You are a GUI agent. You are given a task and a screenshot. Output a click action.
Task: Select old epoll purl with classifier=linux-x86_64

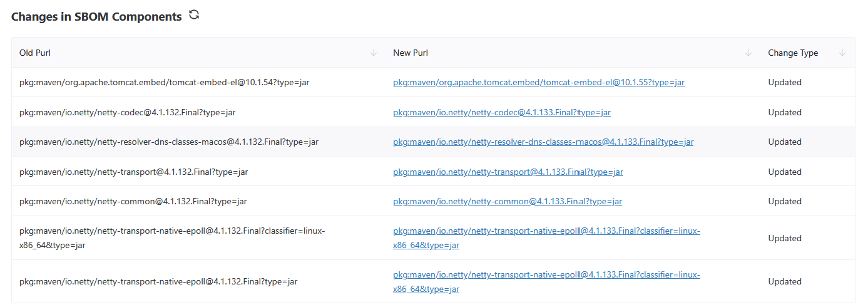[x=172, y=238]
